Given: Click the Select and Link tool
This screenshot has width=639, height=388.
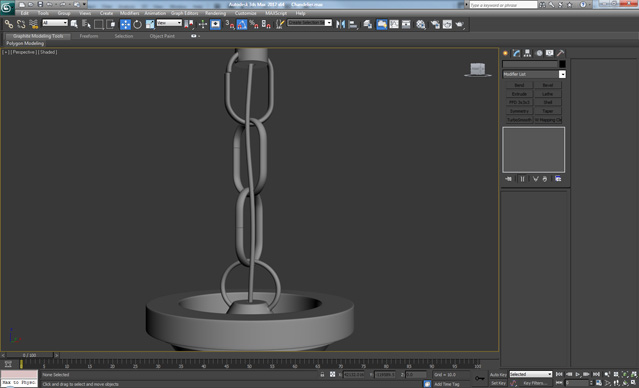Looking at the screenshot, I should tap(9, 24).
